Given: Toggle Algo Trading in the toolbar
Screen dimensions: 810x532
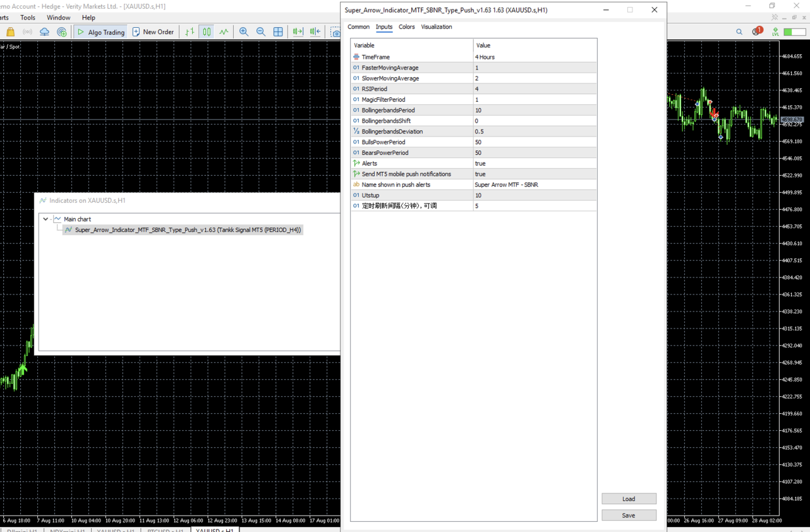Looking at the screenshot, I should point(100,32).
